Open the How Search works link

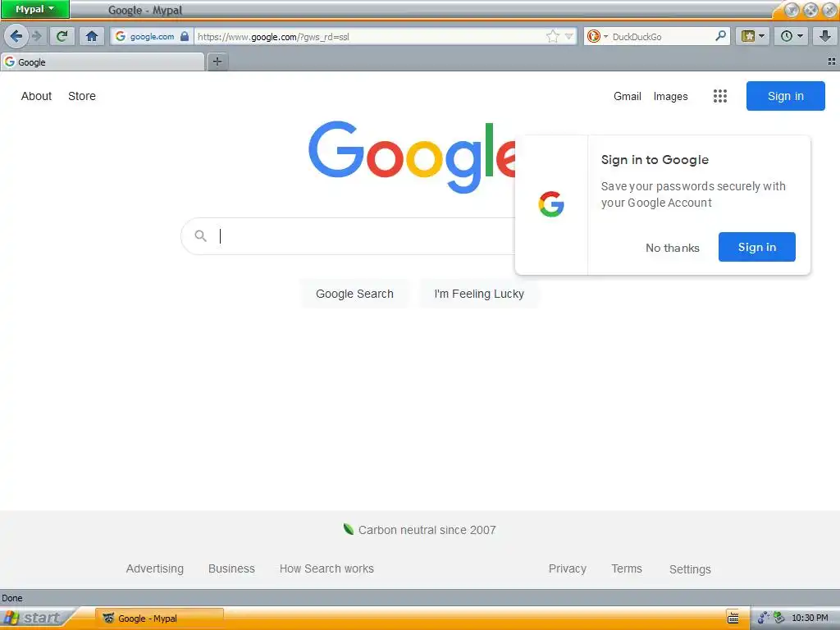pyautogui.click(x=326, y=568)
